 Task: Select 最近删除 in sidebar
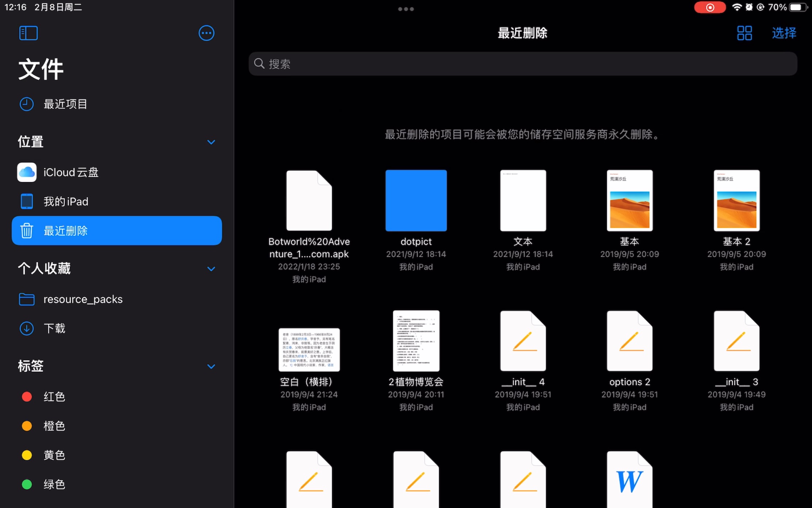(116, 231)
